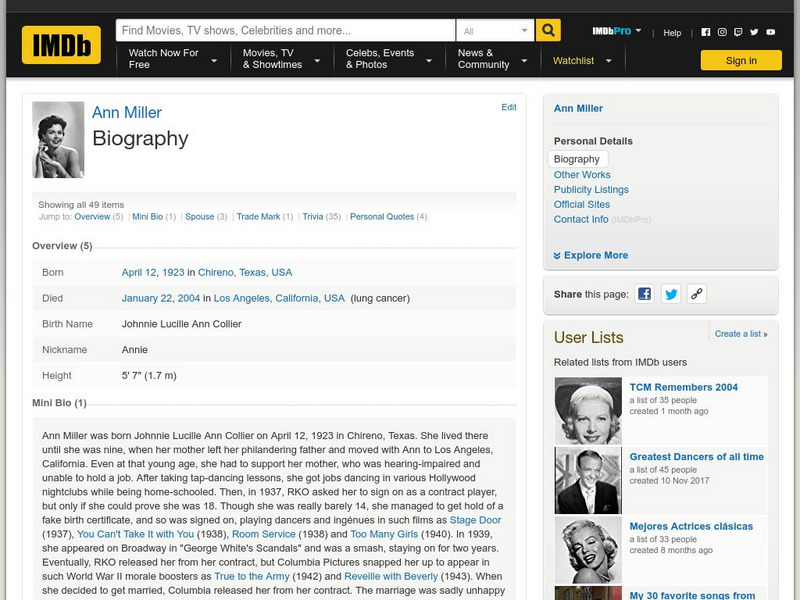
Task: Open Mejores Actrices clásicas list
Action: 691,526
